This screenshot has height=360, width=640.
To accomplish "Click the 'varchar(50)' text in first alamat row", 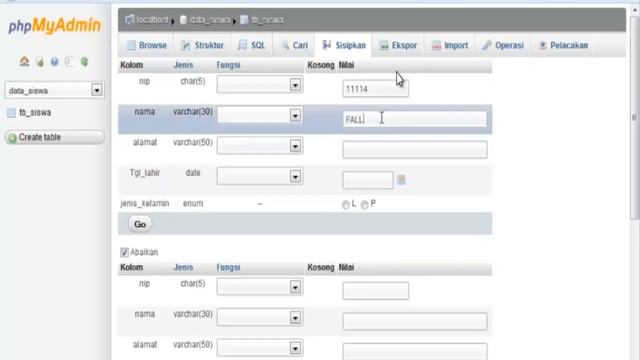I will (193, 142).
